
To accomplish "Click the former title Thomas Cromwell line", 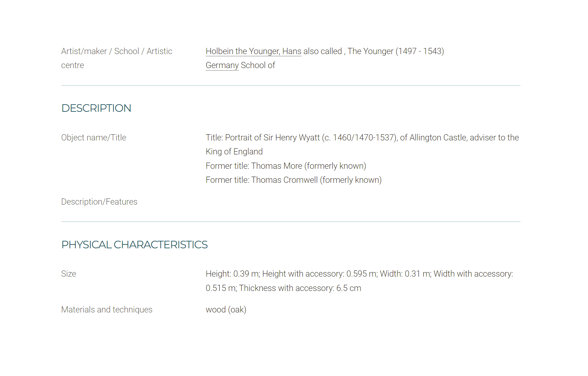I will 294,180.
